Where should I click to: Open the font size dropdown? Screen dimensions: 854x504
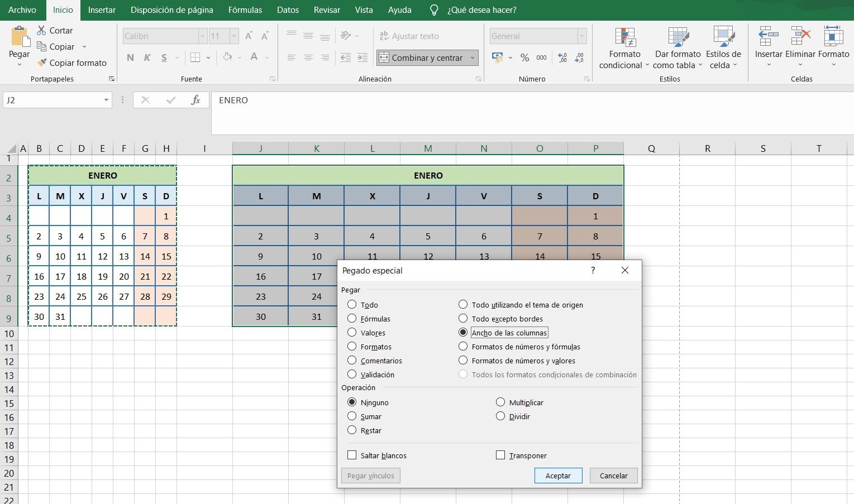tap(233, 36)
